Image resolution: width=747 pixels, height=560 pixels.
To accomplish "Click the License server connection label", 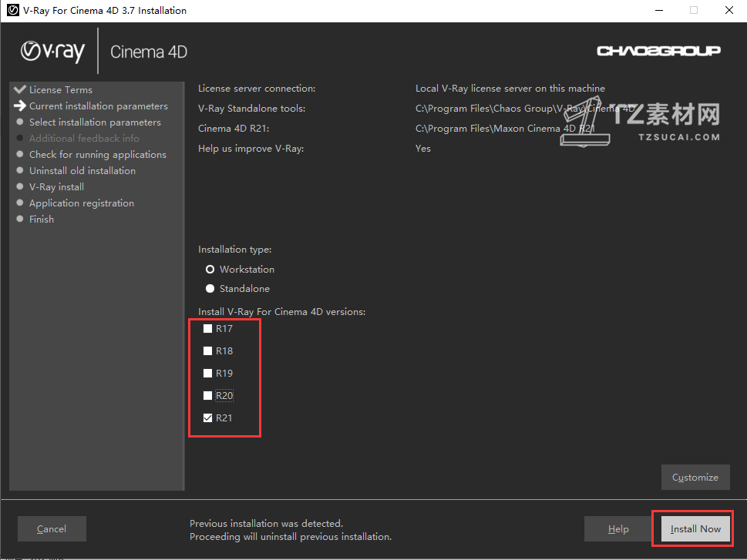I will [x=257, y=89].
